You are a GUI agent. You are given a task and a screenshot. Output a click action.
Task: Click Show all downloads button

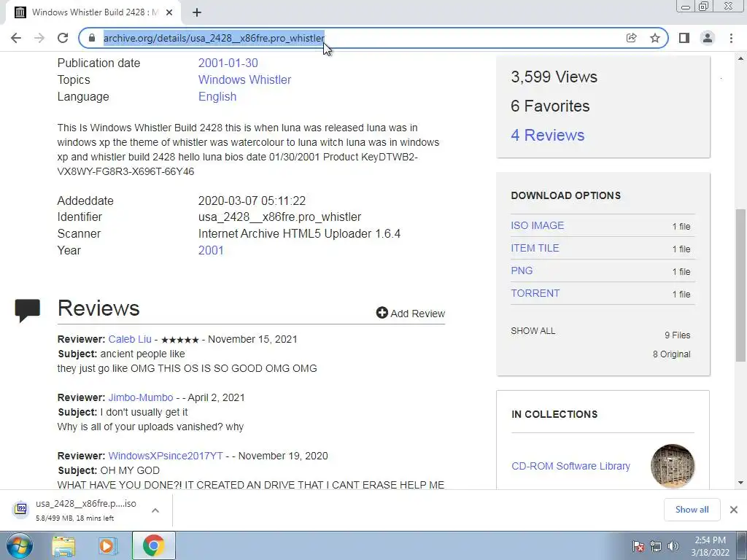[x=692, y=510]
